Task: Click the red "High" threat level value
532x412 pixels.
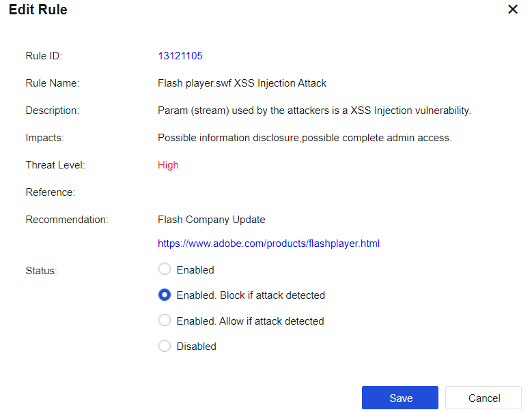Action: click(168, 165)
